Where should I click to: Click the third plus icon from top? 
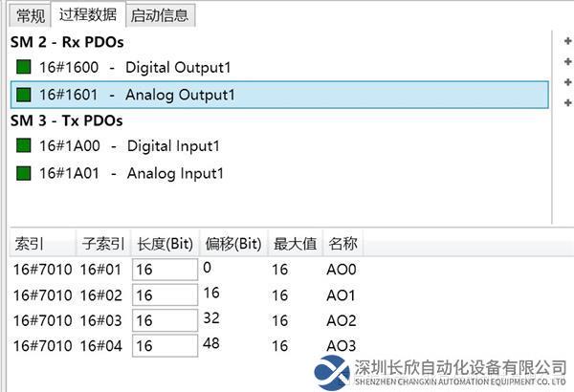coord(568,81)
